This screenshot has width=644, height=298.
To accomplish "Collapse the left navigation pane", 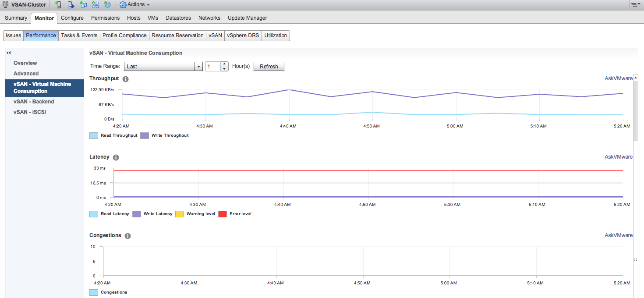I will pos(8,52).
